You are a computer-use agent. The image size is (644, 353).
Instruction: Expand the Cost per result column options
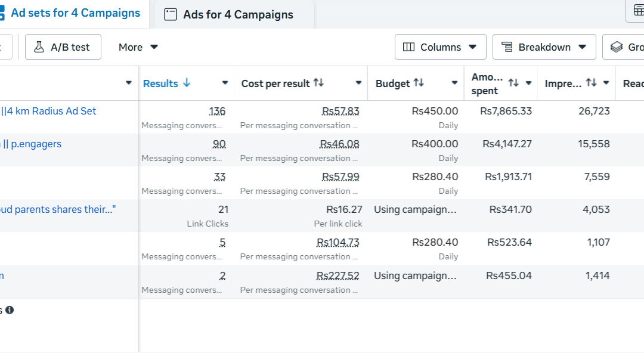coord(358,83)
